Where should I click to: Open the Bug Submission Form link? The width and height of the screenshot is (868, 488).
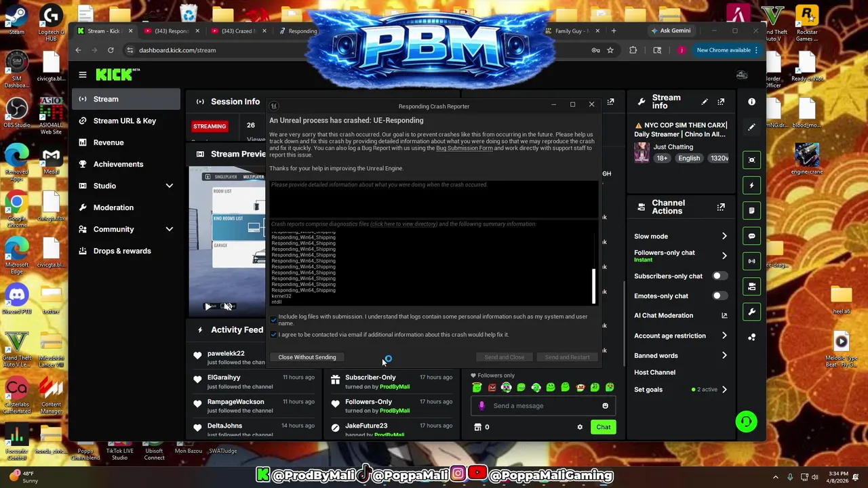(464, 148)
